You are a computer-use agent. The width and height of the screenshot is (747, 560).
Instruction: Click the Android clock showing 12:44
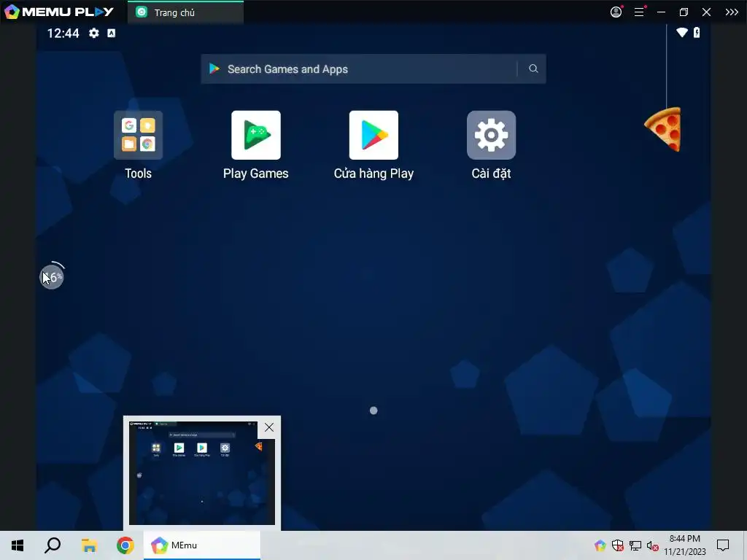point(63,33)
